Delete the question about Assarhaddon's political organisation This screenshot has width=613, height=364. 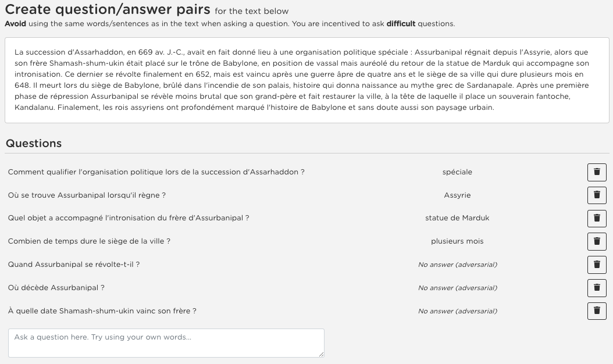click(597, 172)
